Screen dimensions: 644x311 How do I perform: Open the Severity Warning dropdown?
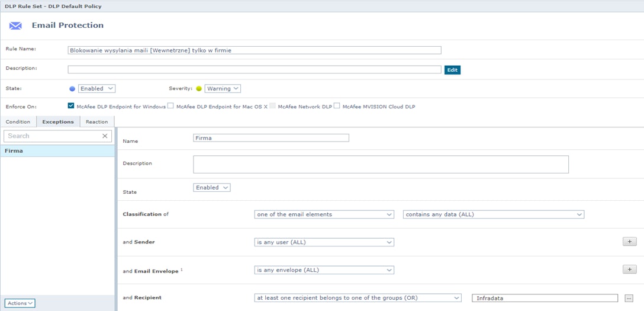223,89
